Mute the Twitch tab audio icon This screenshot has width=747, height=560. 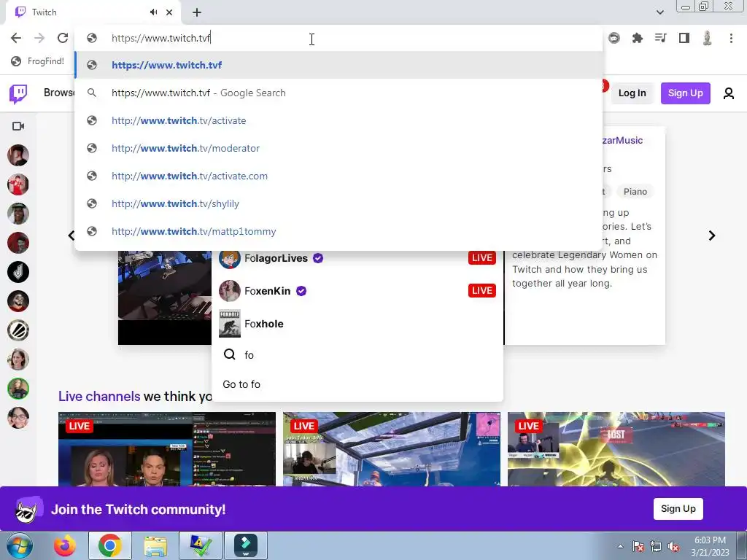coord(153,12)
